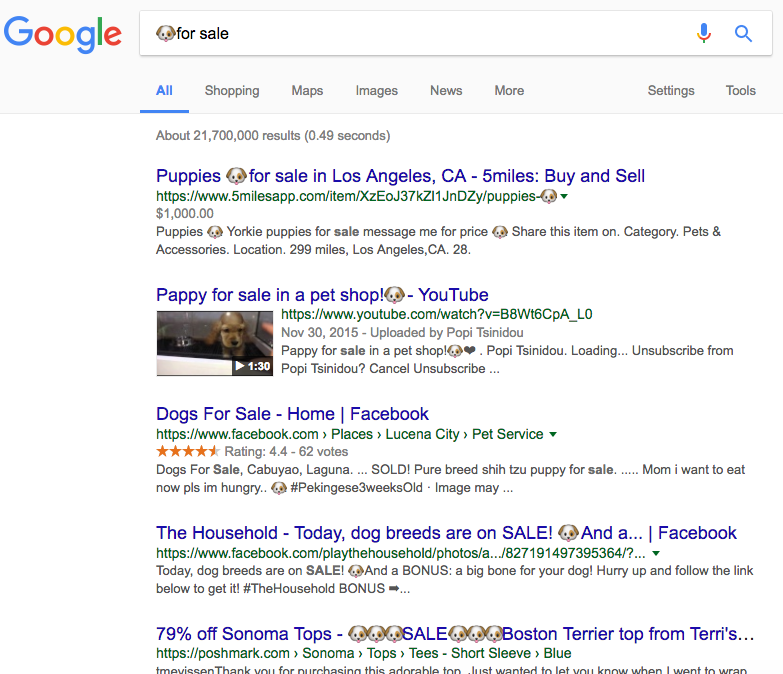The height and width of the screenshot is (674, 783).
Task: Click Nov 30, 2015 upload date text
Action: pos(320,333)
